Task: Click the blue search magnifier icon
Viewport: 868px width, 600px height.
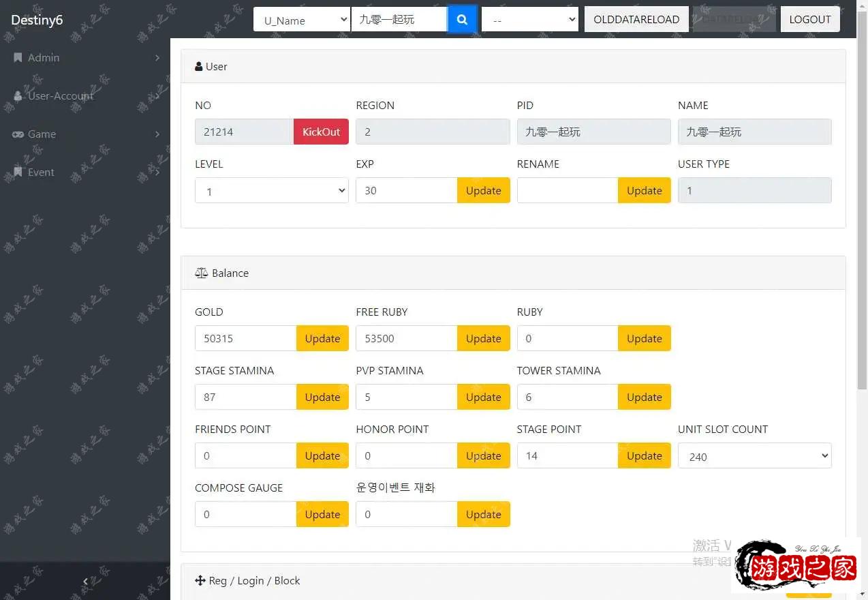Action: 462,20
